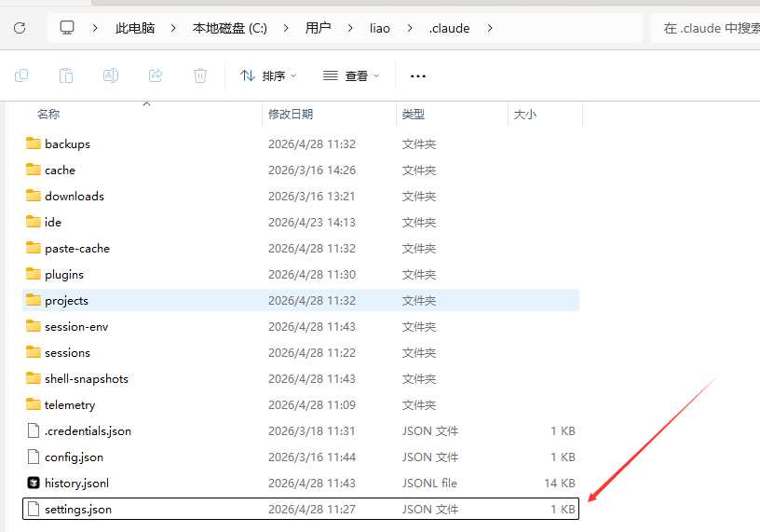The height and width of the screenshot is (532, 760).
Task: Sort by 修改日期 column header
Action: pos(291,114)
